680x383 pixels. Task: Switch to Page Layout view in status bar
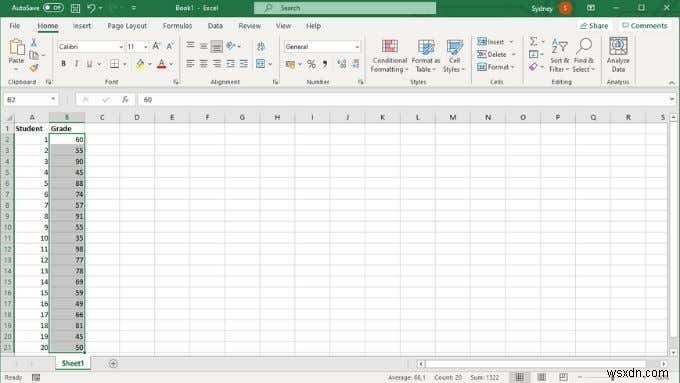click(x=541, y=377)
